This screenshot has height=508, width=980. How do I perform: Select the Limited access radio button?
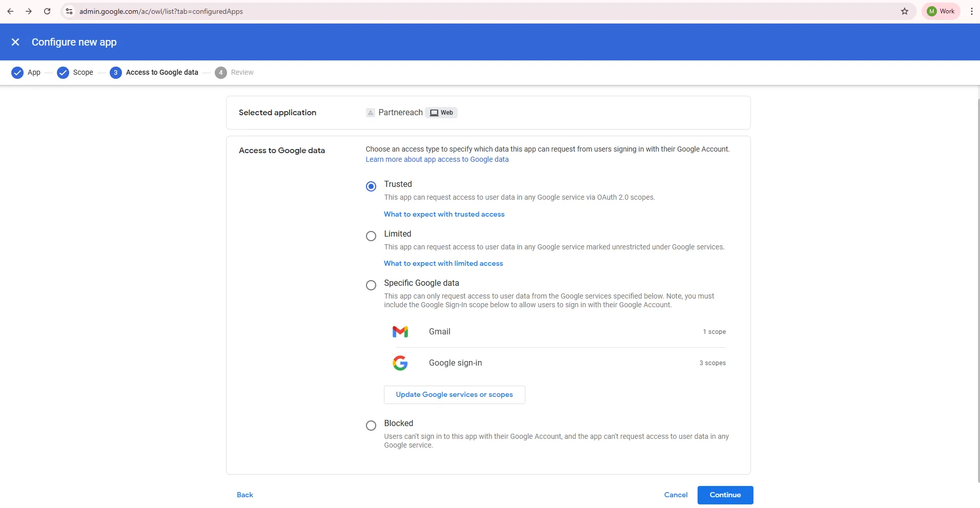(x=371, y=236)
